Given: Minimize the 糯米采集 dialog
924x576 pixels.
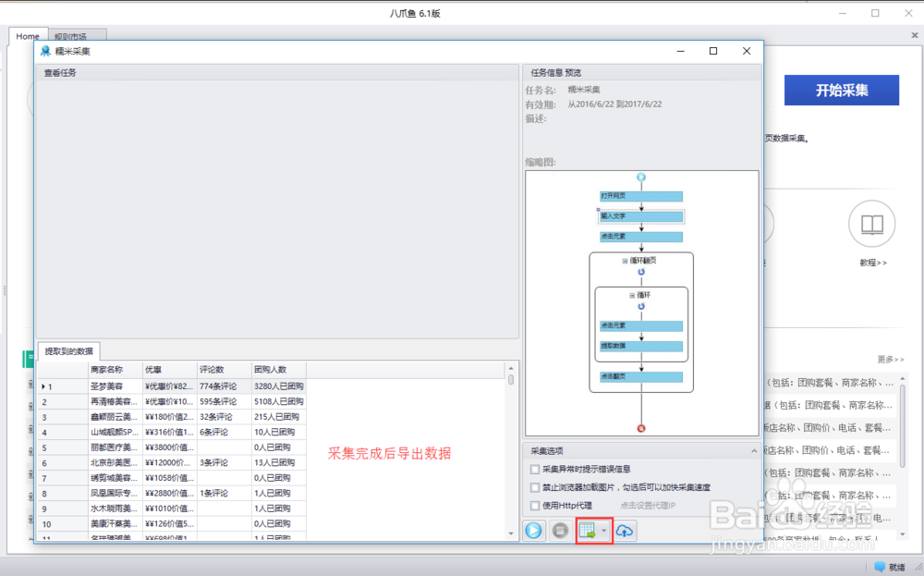Looking at the screenshot, I should (x=681, y=51).
